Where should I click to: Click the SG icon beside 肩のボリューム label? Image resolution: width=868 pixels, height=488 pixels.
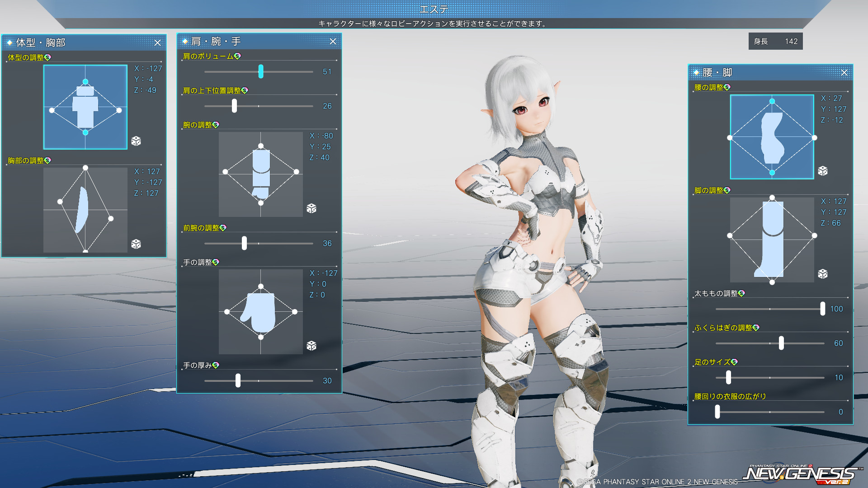pyautogui.click(x=238, y=56)
